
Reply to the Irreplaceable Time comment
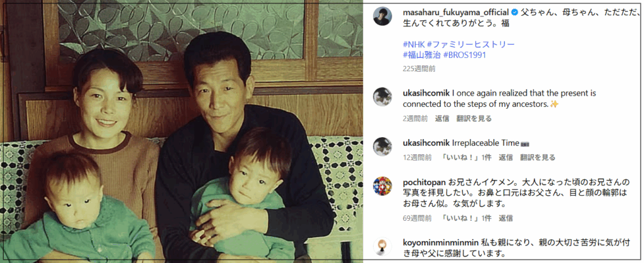pyautogui.click(x=506, y=157)
